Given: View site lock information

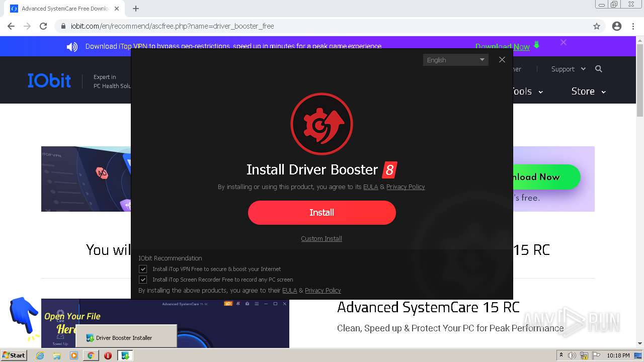Looking at the screenshot, I should coord(63,26).
